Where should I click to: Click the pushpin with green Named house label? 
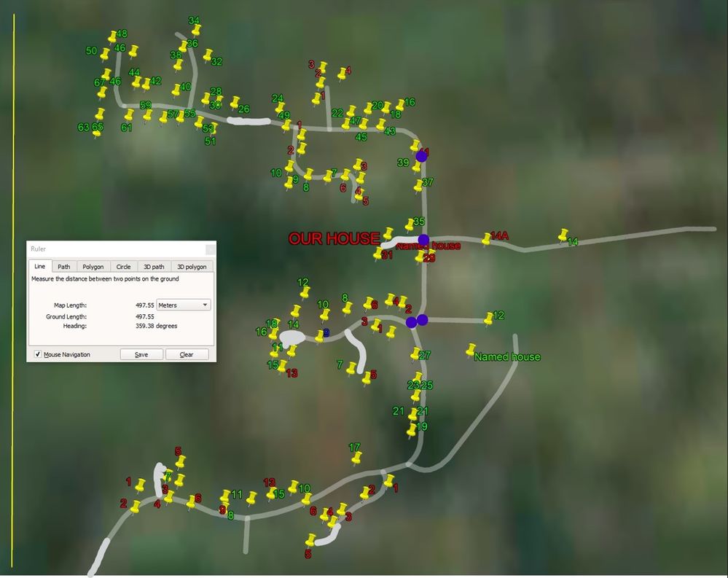point(471,350)
